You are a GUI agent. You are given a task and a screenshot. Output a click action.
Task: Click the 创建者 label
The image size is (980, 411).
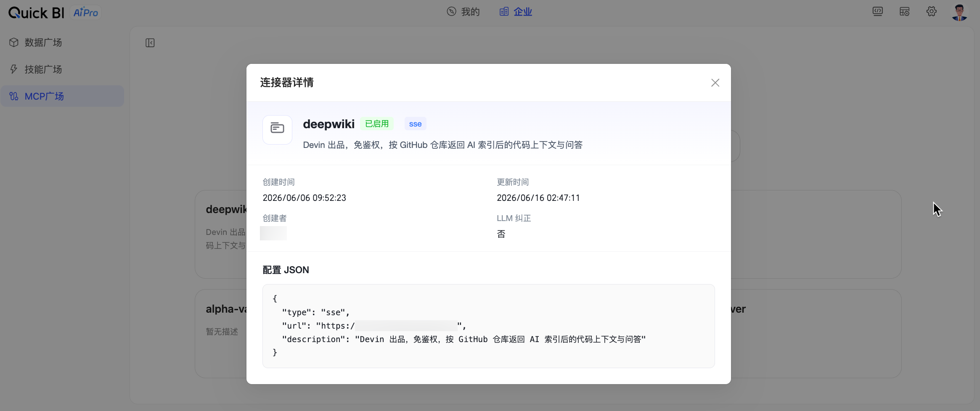(275, 218)
